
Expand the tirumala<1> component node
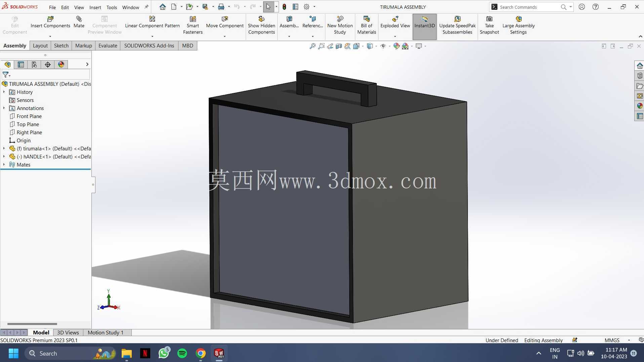4,148
